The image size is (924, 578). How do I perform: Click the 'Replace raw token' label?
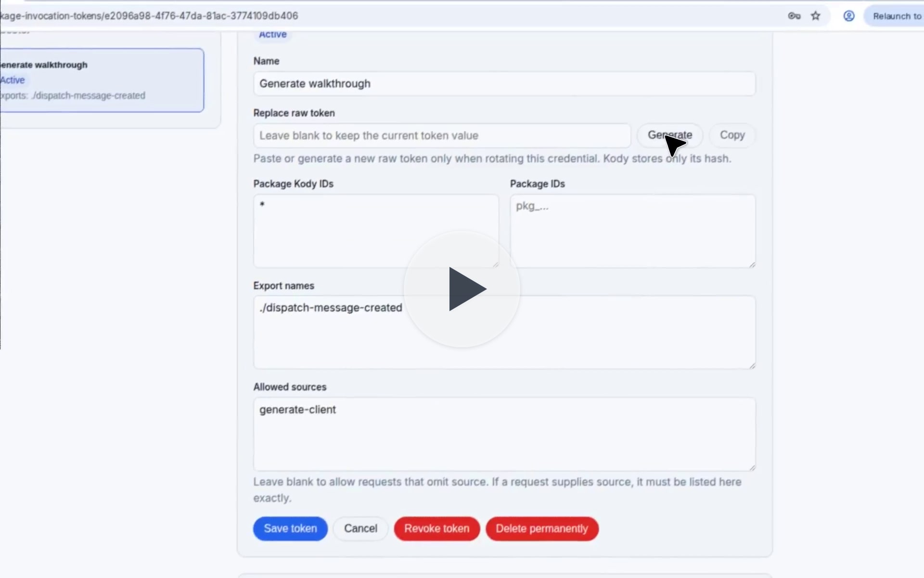click(294, 113)
